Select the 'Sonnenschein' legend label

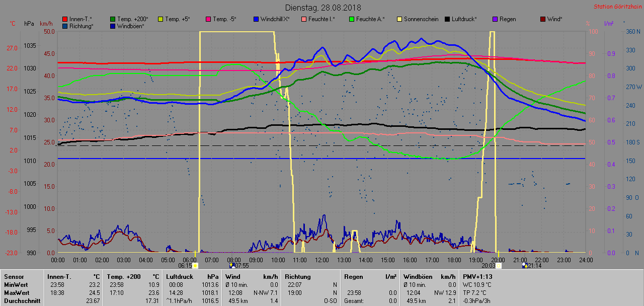[421, 19]
